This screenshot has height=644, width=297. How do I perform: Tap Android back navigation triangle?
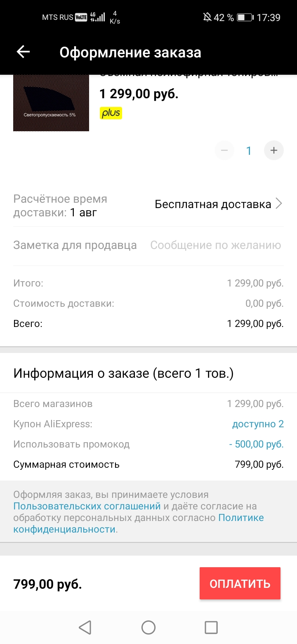coord(85,627)
